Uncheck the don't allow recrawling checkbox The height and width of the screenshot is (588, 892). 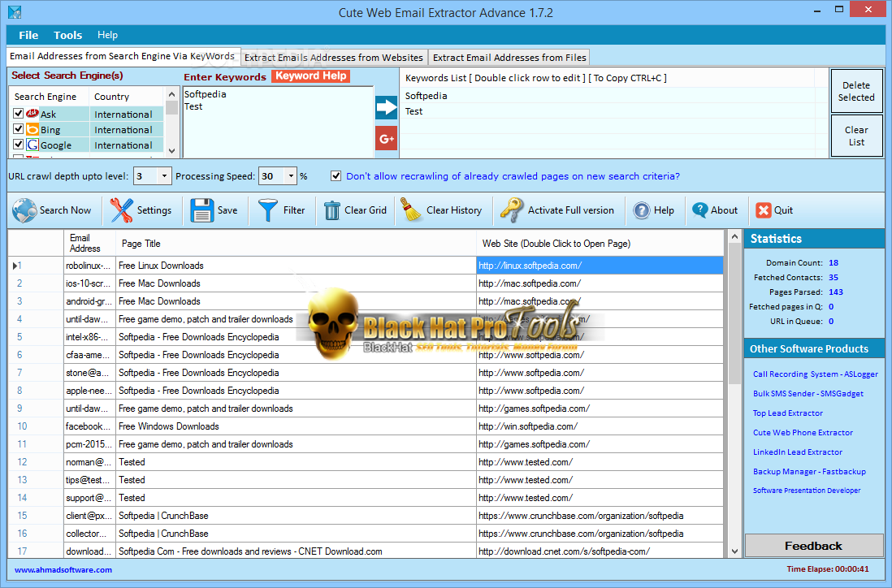(336, 175)
